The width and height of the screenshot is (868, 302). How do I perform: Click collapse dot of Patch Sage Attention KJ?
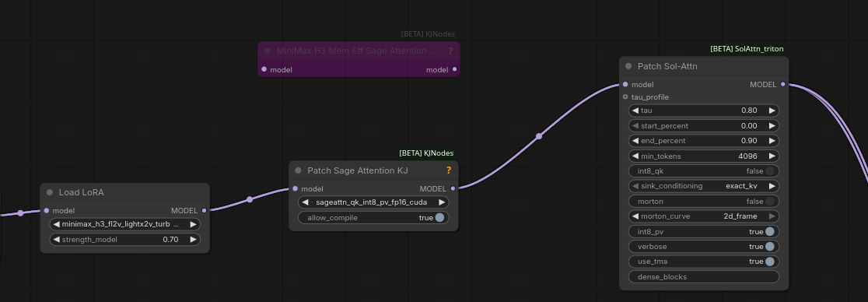[299, 170]
